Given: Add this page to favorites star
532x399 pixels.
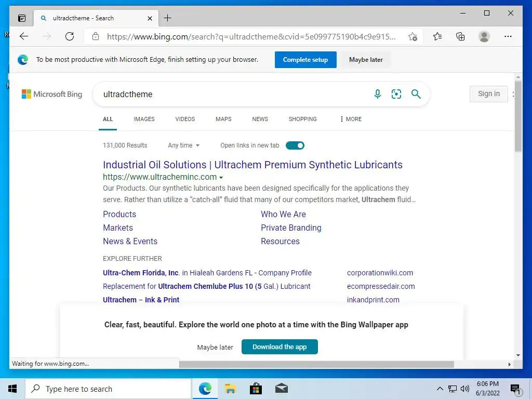Looking at the screenshot, I should pyautogui.click(x=413, y=37).
